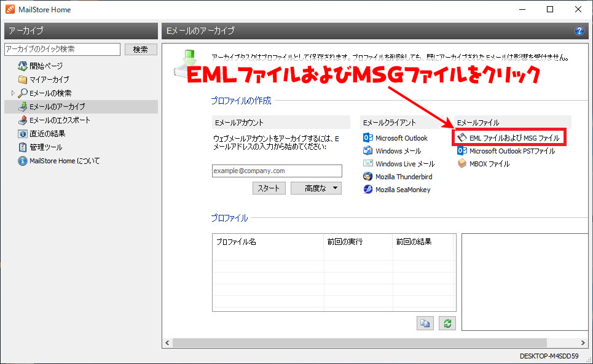
Task: Click the 直近の結果 icon
Action: click(x=23, y=134)
